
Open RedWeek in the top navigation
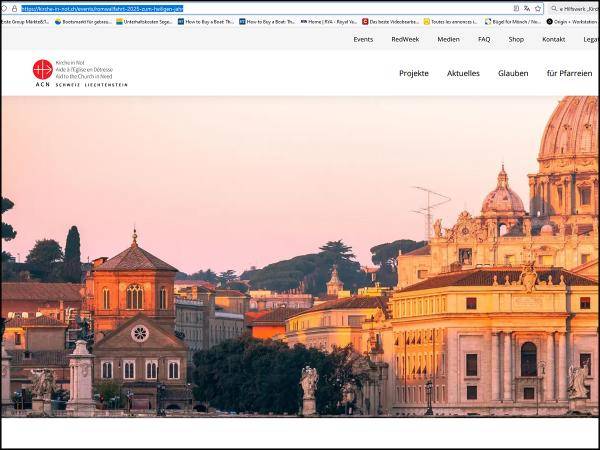point(405,39)
